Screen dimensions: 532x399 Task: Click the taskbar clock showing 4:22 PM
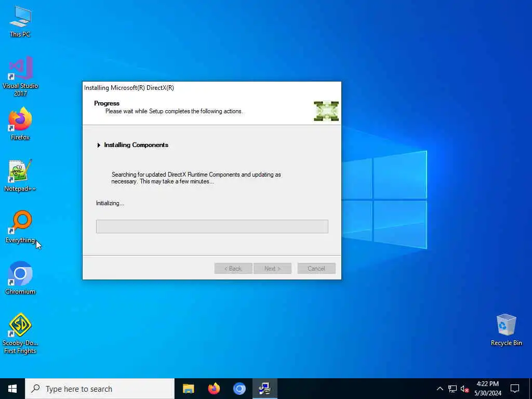point(487,389)
